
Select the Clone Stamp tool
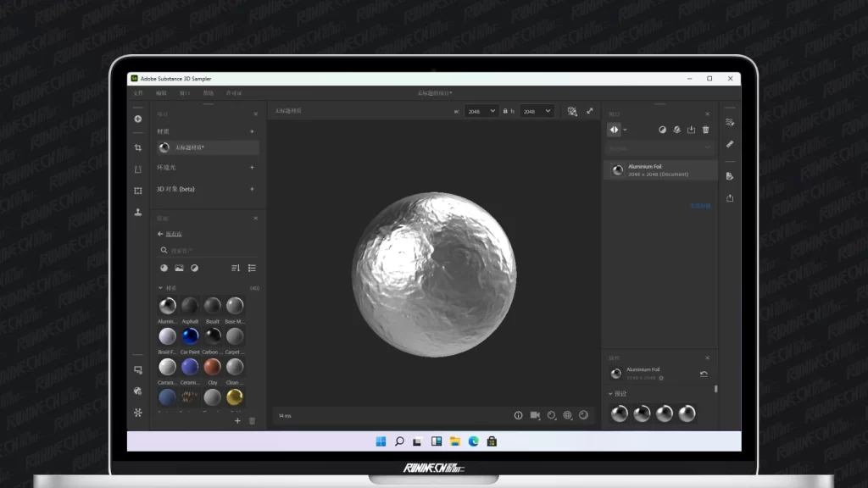137,212
